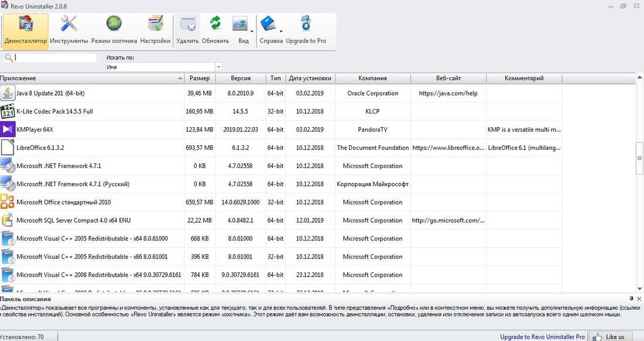Click the Upgrade to Pro toolbar icon
Screen dimensions: 644x341
[x=306, y=30]
